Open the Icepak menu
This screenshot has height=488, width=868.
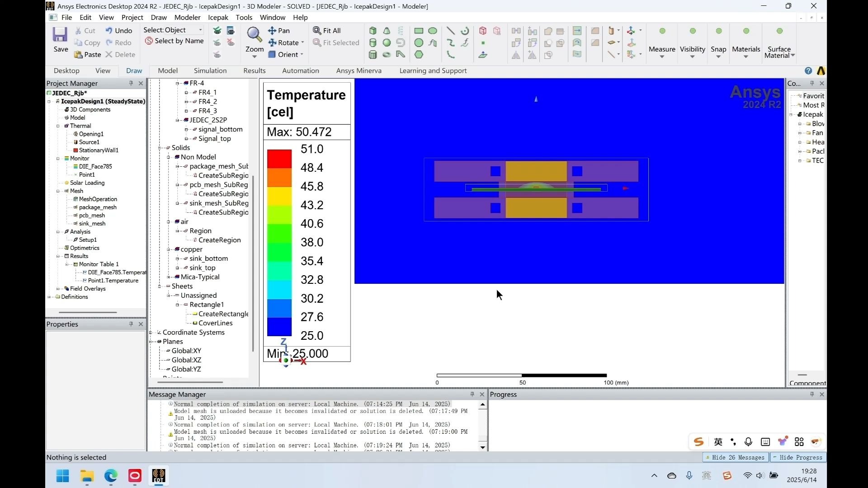(218, 17)
